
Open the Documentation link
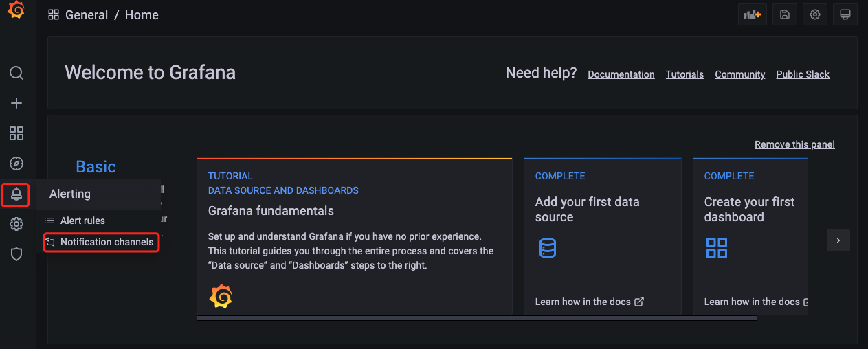621,74
